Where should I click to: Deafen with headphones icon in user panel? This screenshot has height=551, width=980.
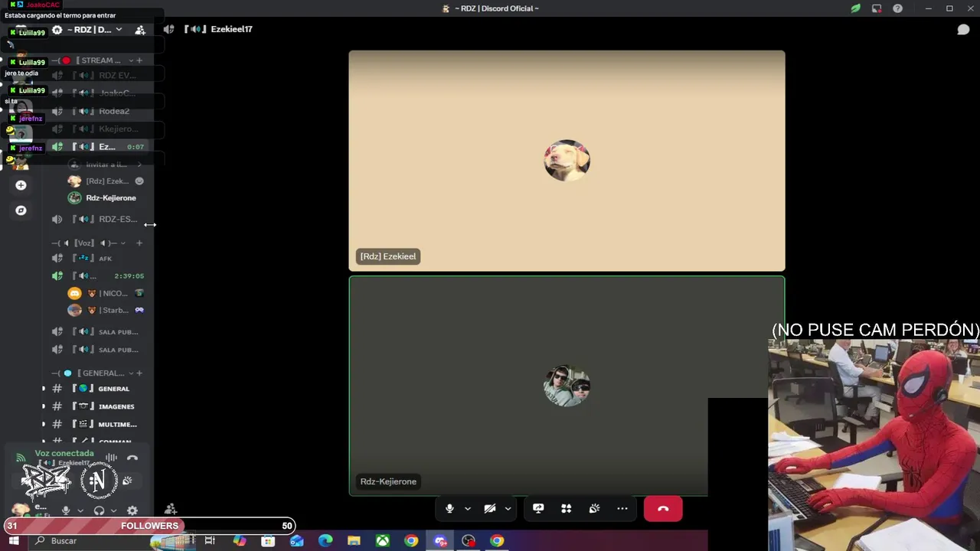99,510
